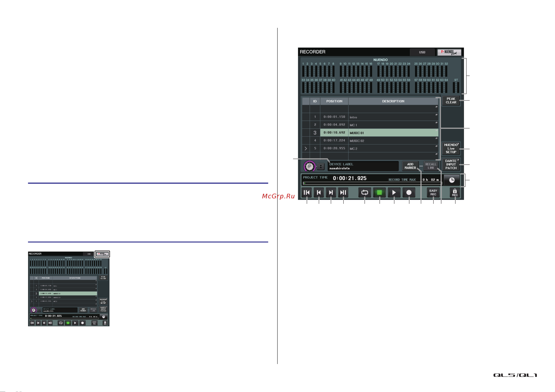This screenshot has height=392, width=555.
Task: Open edit popup icon on the top empty row, large list
Action: pos(436,107)
